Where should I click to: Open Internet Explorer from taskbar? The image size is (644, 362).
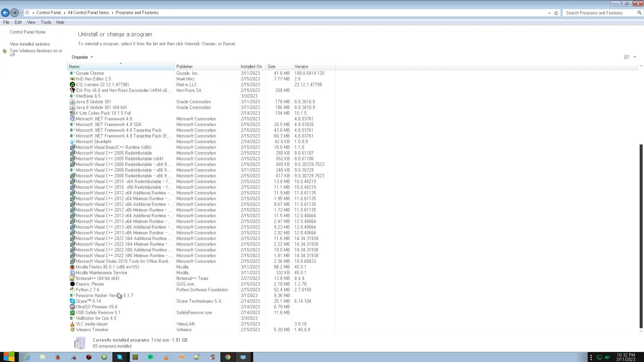click(x=27, y=357)
